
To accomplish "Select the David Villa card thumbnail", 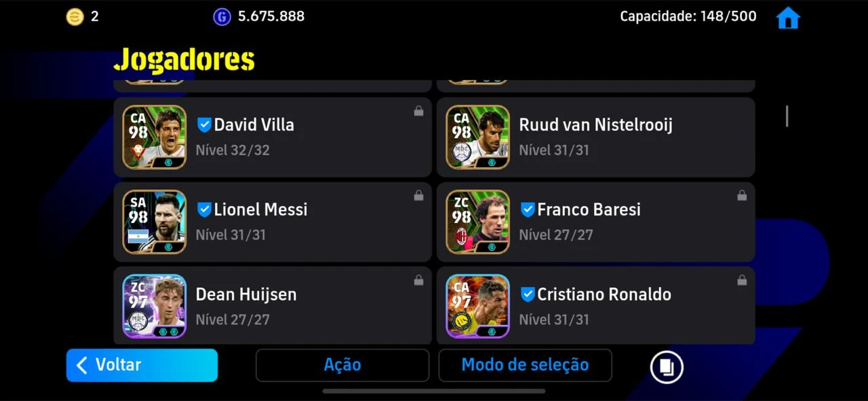I will 155,137.
